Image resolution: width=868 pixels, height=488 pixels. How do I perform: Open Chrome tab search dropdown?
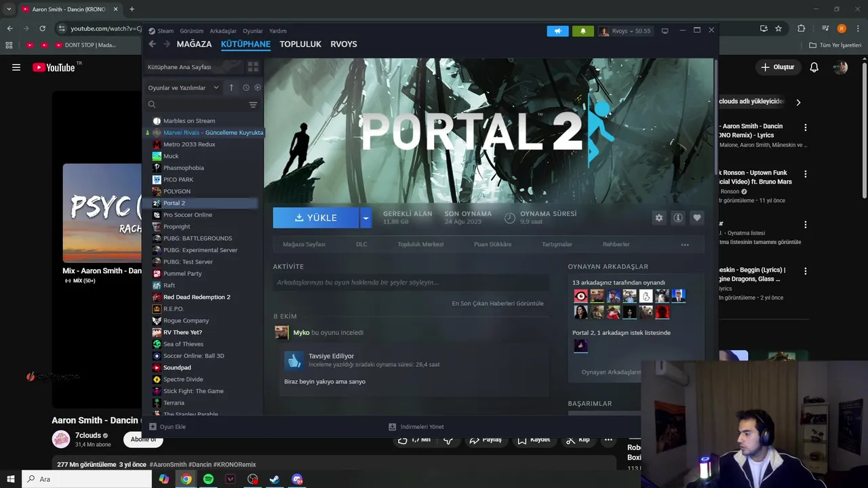coord(9,9)
